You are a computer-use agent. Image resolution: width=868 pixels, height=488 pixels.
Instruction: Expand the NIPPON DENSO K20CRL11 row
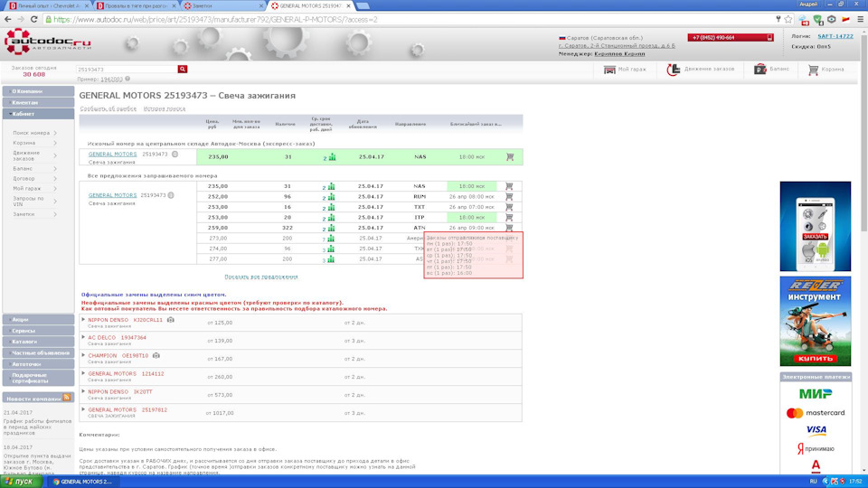pyautogui.click(x=84, y=320)
